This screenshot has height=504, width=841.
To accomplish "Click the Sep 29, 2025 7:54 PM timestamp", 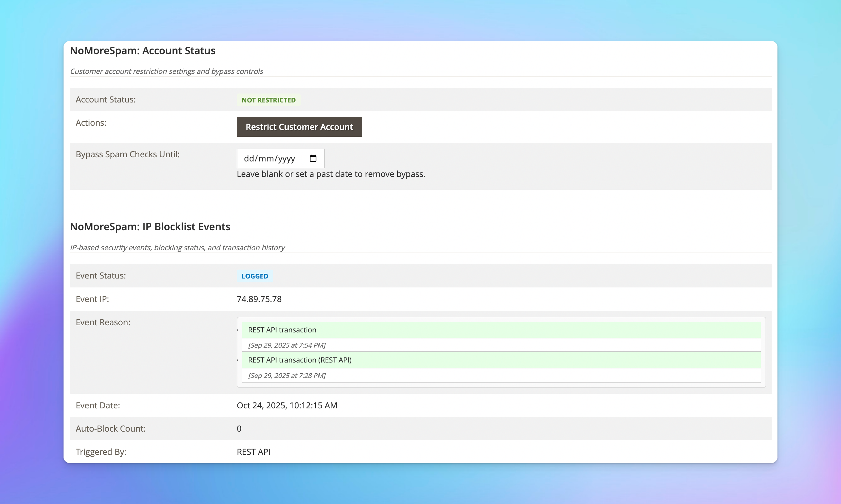I will click(x=287, y=345).
